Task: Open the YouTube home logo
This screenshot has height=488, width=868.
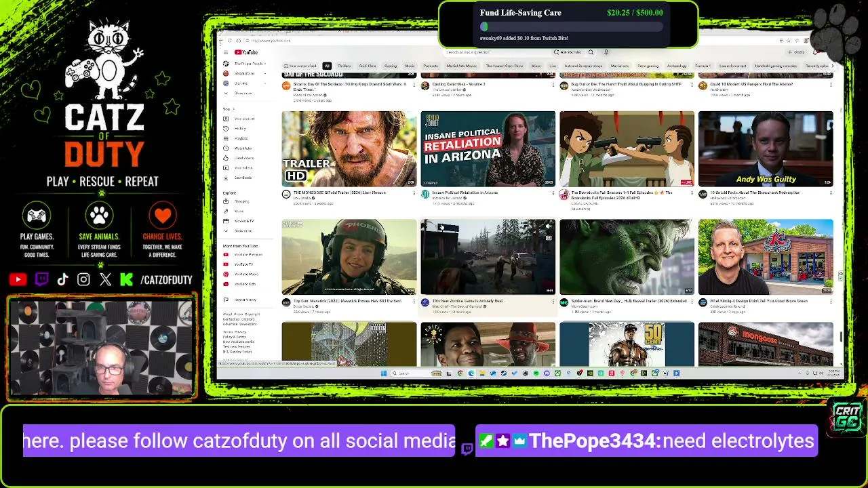Action: coord(246,52)
